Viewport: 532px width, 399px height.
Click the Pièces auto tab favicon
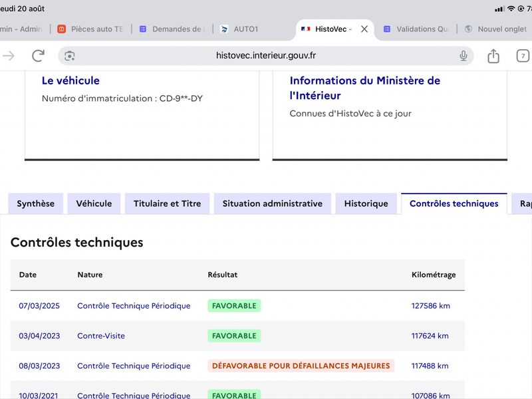61,29
